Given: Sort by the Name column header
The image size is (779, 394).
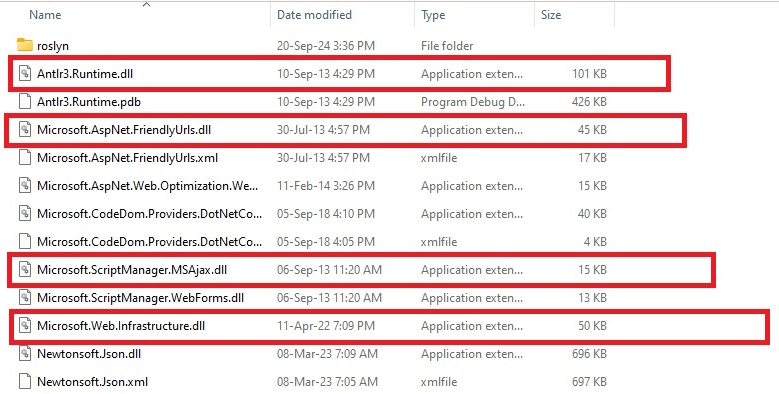Looking at the screenshot, I should [x=45, y=15].
